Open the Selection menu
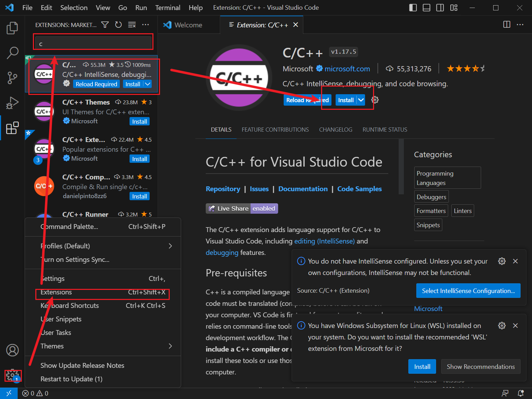Screen dimensions: 532x399 74,8
